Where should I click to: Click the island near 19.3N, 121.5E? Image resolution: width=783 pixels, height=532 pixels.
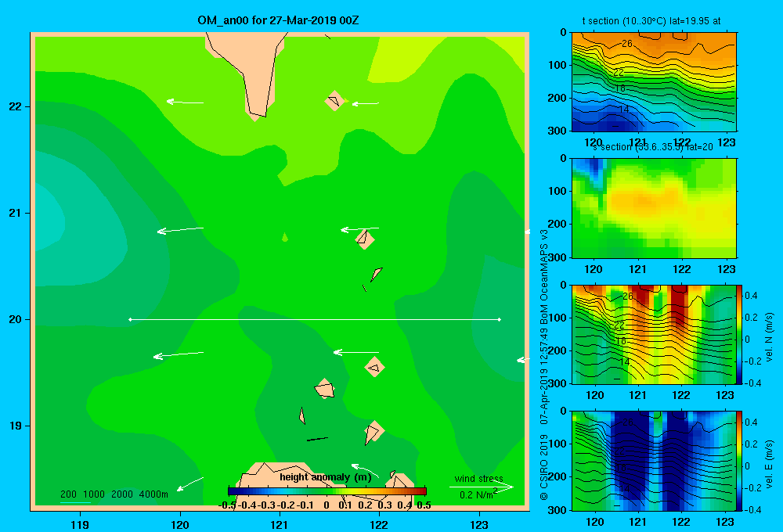(325, 388)
